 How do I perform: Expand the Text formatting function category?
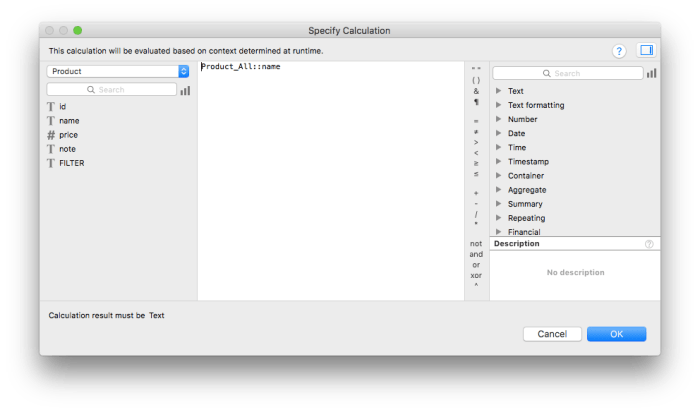coord(536,105)
